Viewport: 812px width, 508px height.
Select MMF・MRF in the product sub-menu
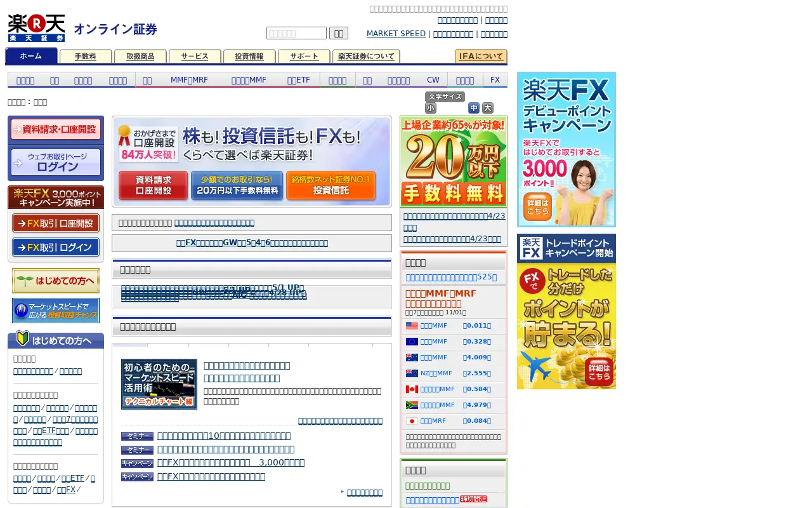[189, 80]
